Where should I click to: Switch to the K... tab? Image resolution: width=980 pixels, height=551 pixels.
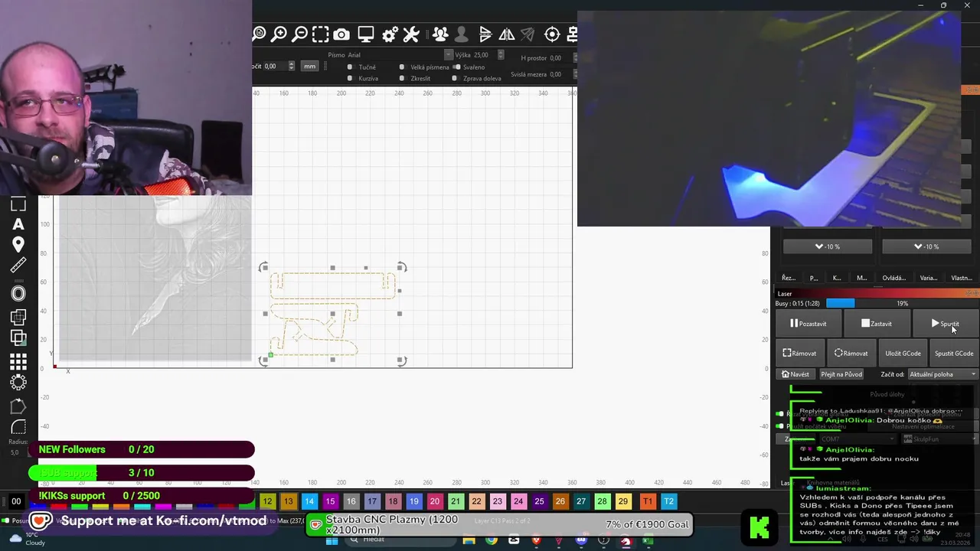tap(837, 278)
